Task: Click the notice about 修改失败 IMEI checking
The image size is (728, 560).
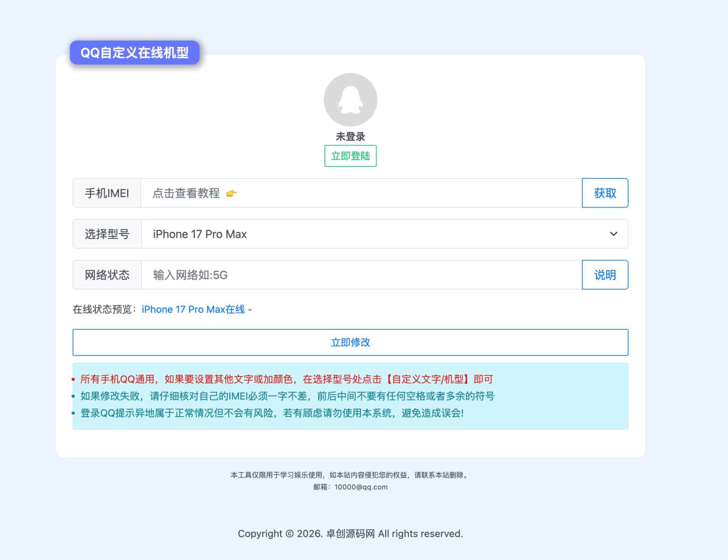Action: [287, 396]
